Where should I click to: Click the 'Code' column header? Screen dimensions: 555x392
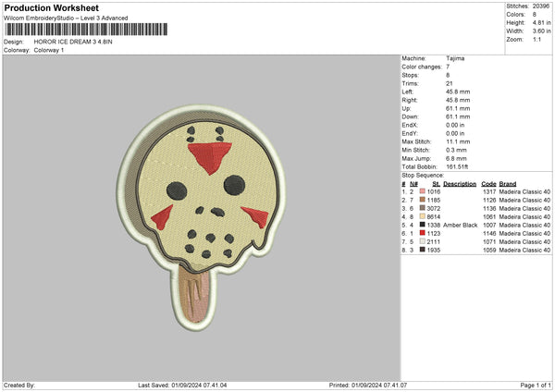(488, 184)
